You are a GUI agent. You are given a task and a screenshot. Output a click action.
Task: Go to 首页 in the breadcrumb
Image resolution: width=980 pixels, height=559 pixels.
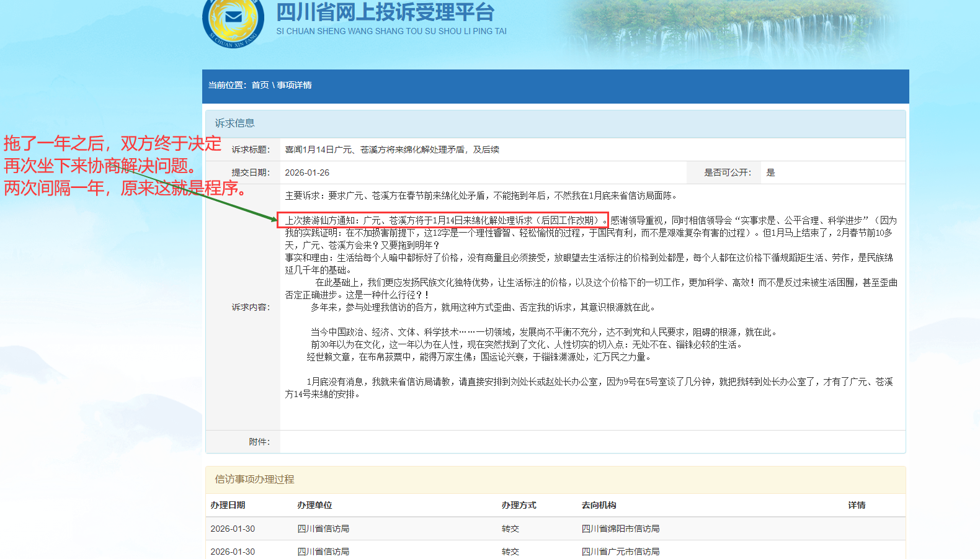click(260, 85)
